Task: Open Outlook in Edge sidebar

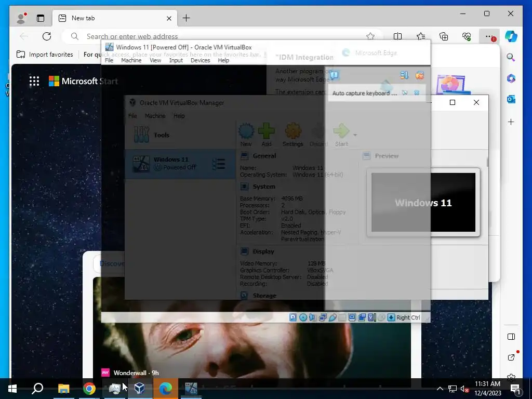Action: pyautogui.click(x=511, y=99)
